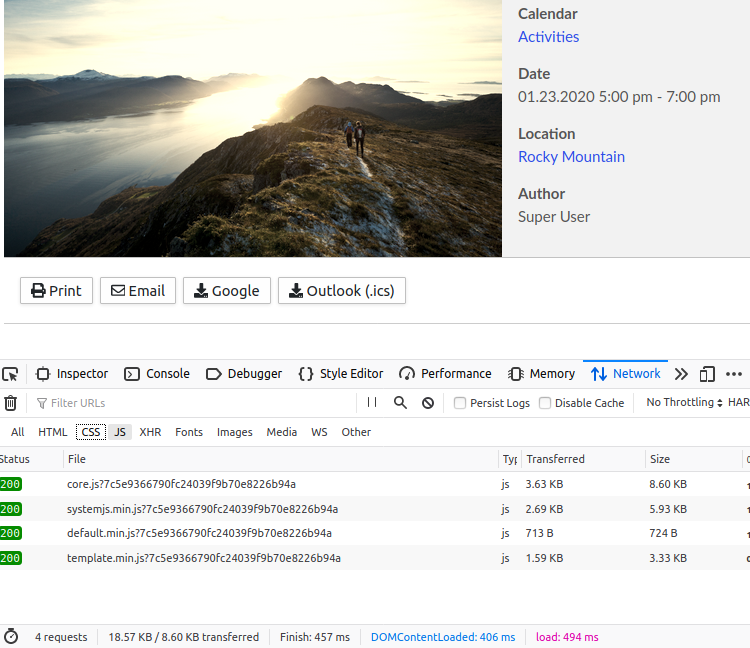The image size is (750, 648).
Task: Switch to the Style Editor tab
Action: 341,374
